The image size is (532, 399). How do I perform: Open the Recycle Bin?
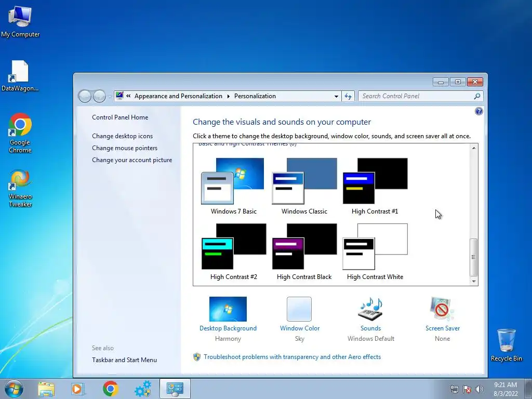(506, 345)
